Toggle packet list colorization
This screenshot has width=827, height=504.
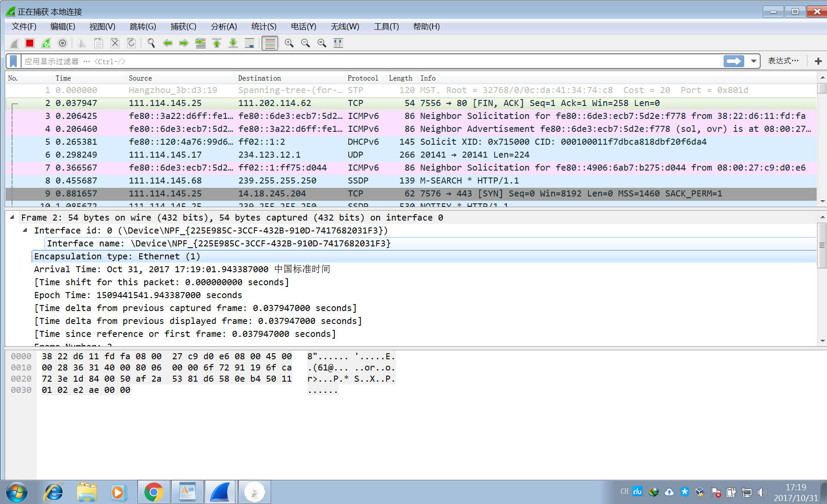270,43
